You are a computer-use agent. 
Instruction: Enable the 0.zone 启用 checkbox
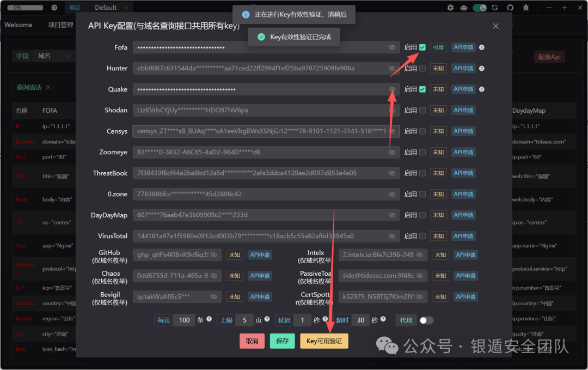422,194
